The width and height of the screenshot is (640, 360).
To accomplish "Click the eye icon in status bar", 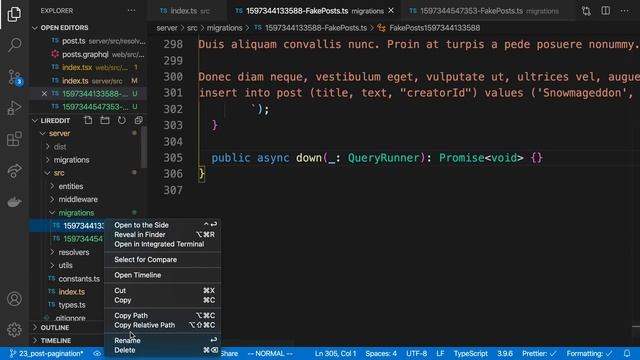I will pyautogui.click(x=97, y=353).
